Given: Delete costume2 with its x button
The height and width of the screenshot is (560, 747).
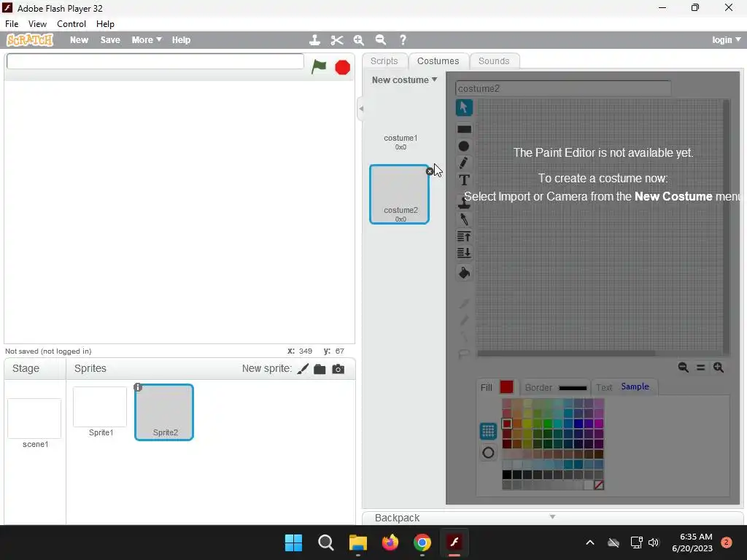Looking at the screenshot, I should 429,171.
